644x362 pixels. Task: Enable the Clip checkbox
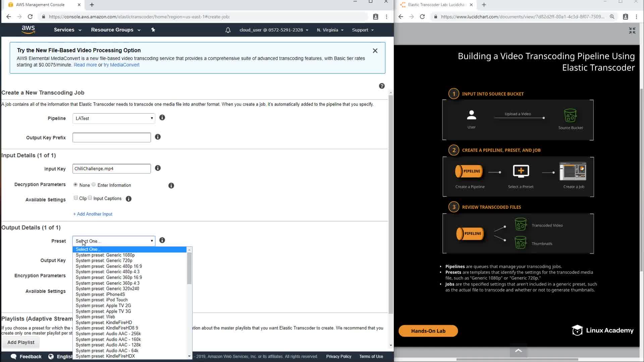(76, 198)
